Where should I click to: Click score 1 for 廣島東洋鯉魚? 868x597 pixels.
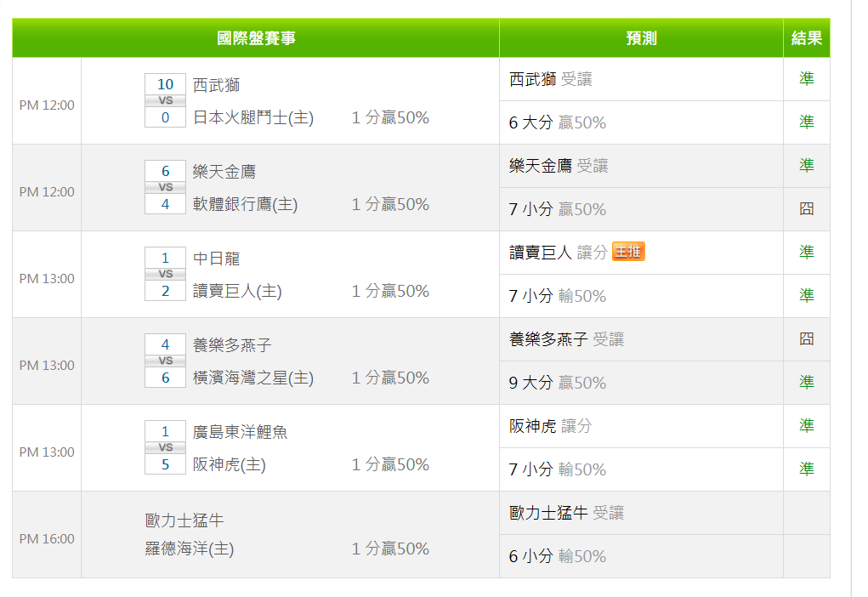click(165, 431)
